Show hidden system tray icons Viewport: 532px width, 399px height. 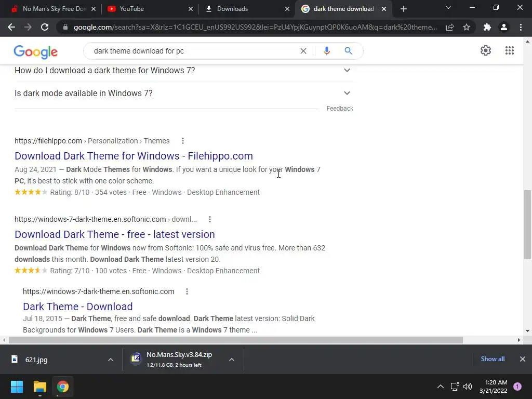(440, 387)
